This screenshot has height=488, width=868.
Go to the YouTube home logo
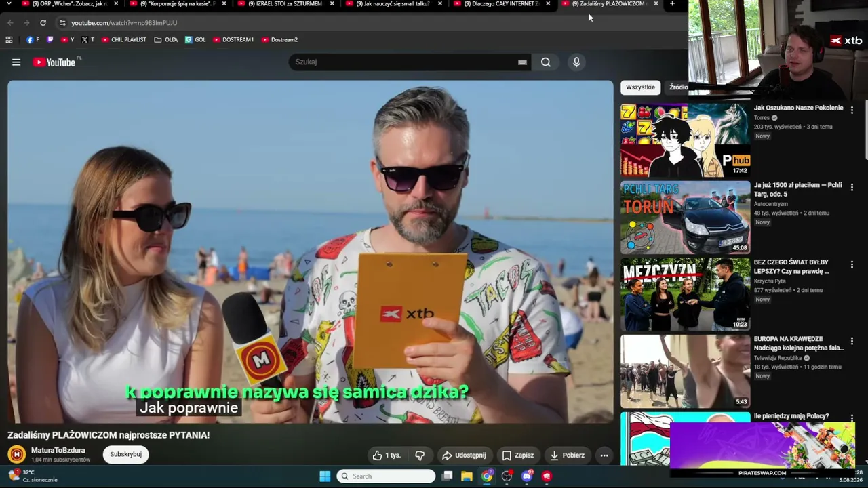pyautogui.click(x=54, y=62)
